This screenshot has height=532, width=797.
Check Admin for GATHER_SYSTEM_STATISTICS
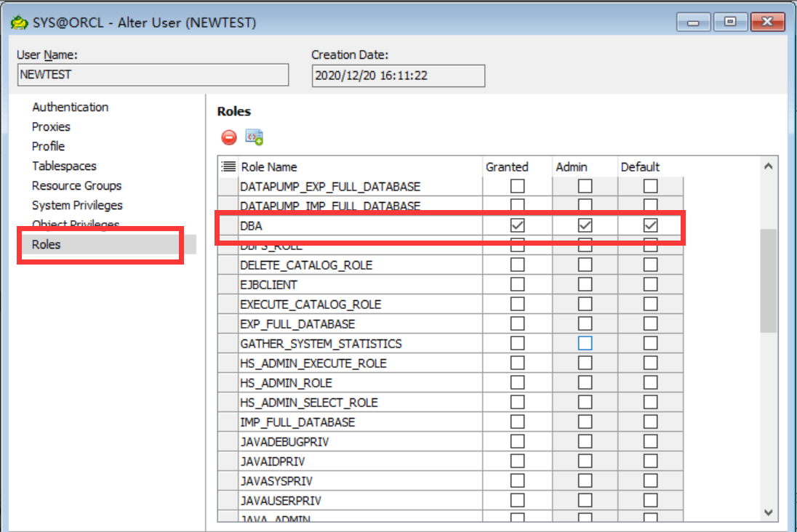tap(585, 344)
